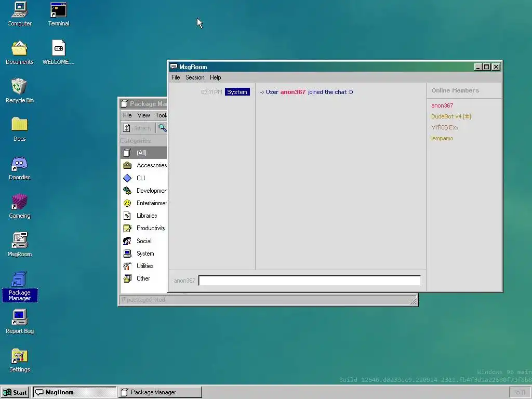Select the Libraries category
The height and width of the screenshot is (399, 532).
(144, 216)
